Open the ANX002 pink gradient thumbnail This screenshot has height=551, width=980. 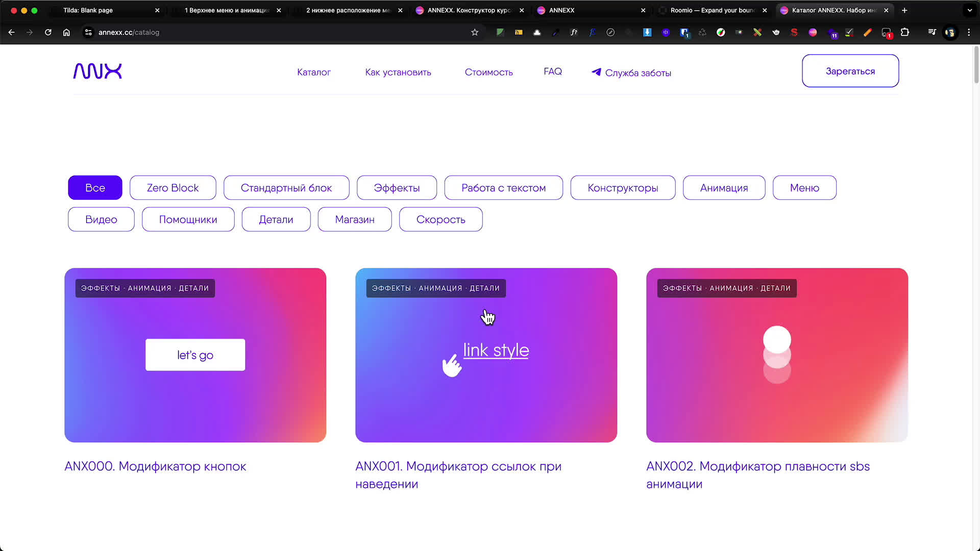pyautogui.click(x=777, y=355)
